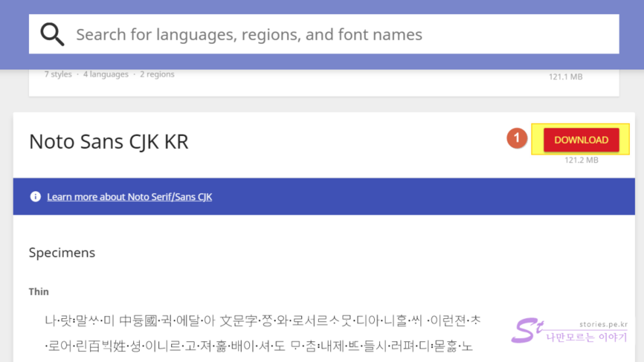Image resolution: width=644 pixels, height=362 pixels.
Task: Click the stories.pe.kr watermark text
Action: (x=603, y=324)
